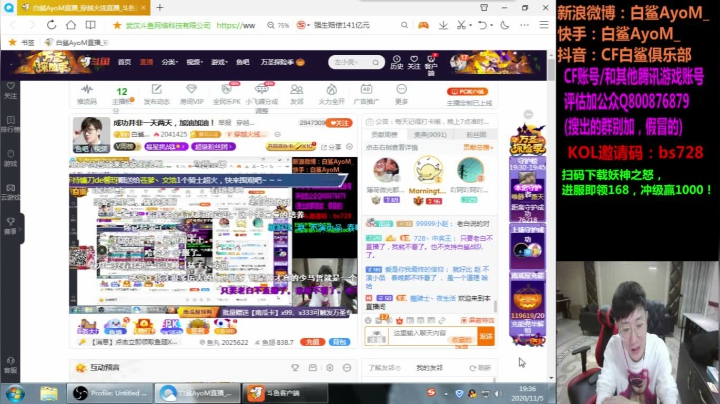Reload the page with the refresh icon
This screenshot has height=404, width=720.
[51, 25]
